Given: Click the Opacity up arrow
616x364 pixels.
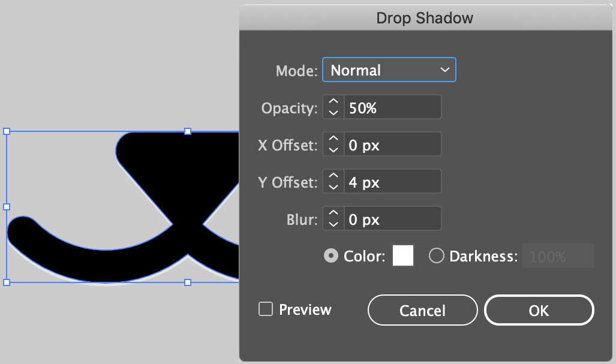Looking at the screenshot, I should point(334,102).
